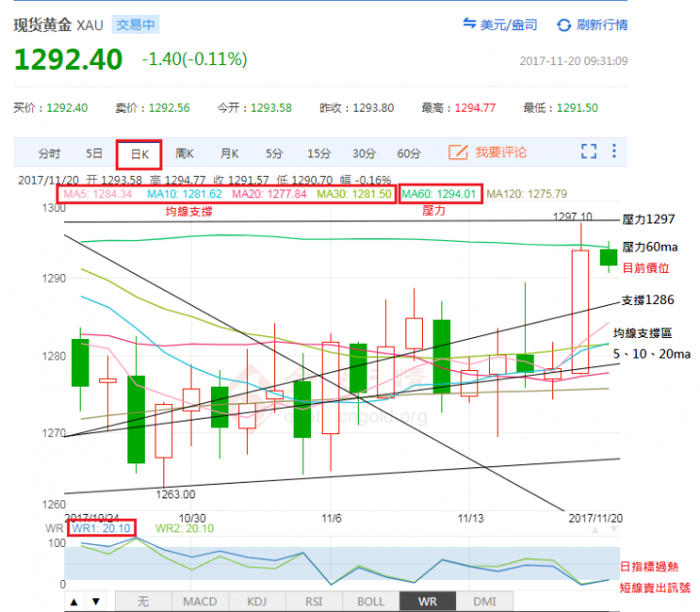The height and width of the screenshot is (612, 700).
Task: Click the 最高 1294.77 high value
Action: coord(459,108)
